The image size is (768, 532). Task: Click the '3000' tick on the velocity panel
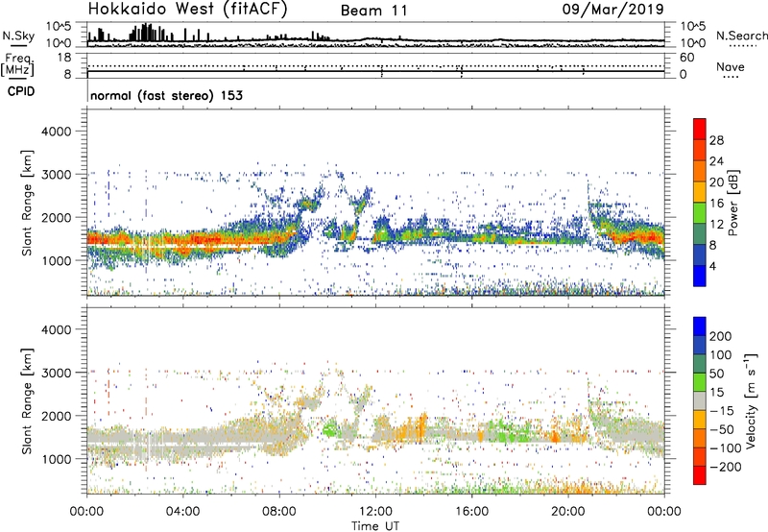[57, 373]
